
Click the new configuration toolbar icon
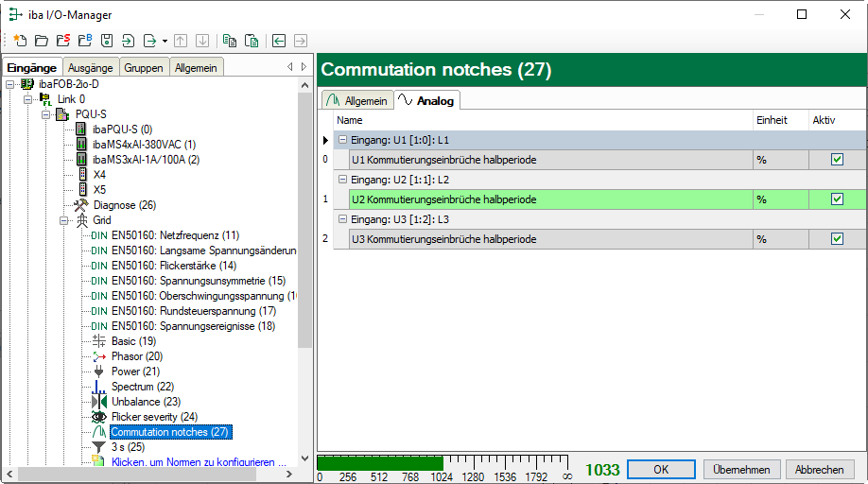click(x=20, y=41)
